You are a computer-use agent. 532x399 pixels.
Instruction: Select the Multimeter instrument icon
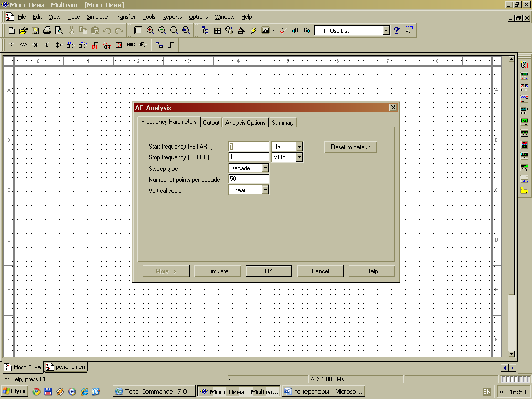pos(524,64)
